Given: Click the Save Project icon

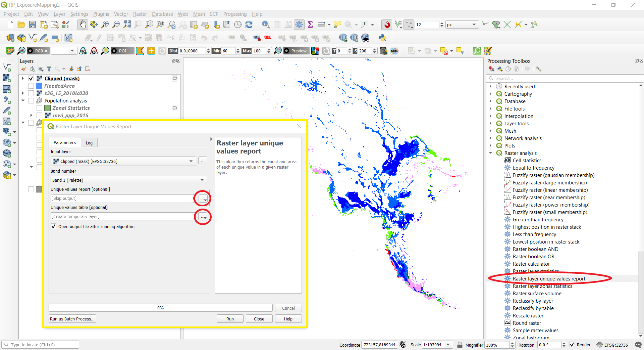Looking at the screenshot, I should (32, 24).
